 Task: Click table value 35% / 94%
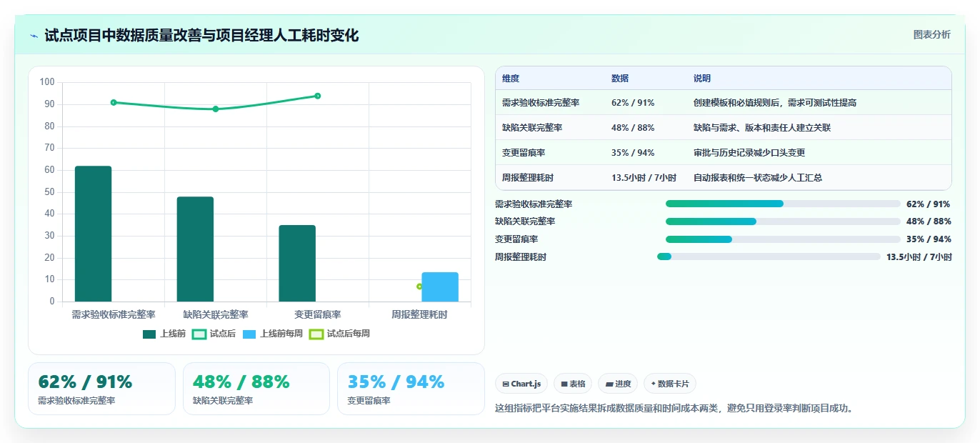(633, 152)
